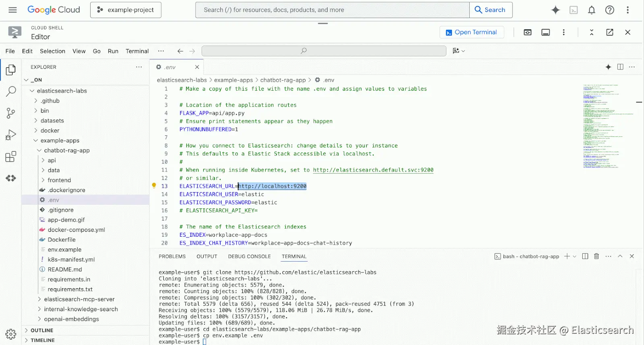Click the web preview icon in Cloud Shell toolbar
The height and width of the screenshot is (345, 644).
(x=528, y=32)
